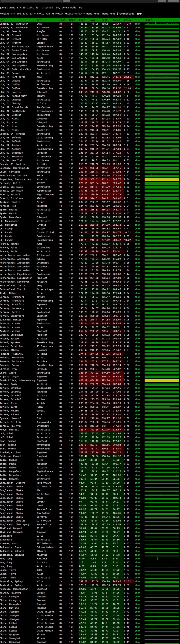
Task: Click the yellow chart bar for South Africa, Johannesburg
Action: pyautogui.click(x=162, y=381)
